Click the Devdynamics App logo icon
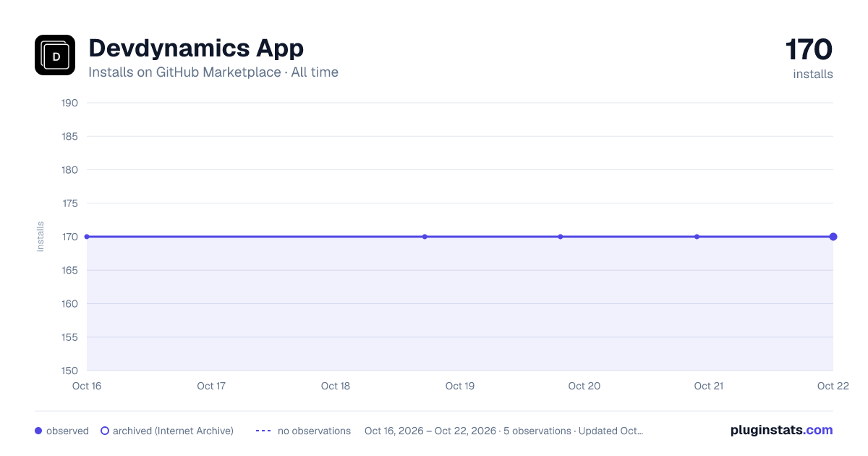 coord(55,55)
